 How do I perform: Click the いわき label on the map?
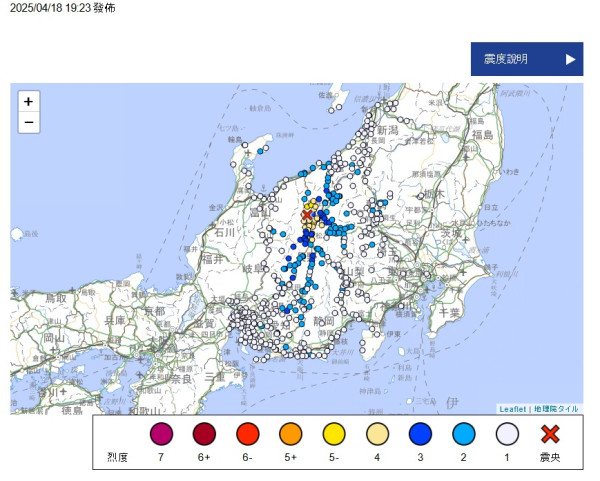tap(509, 171)
